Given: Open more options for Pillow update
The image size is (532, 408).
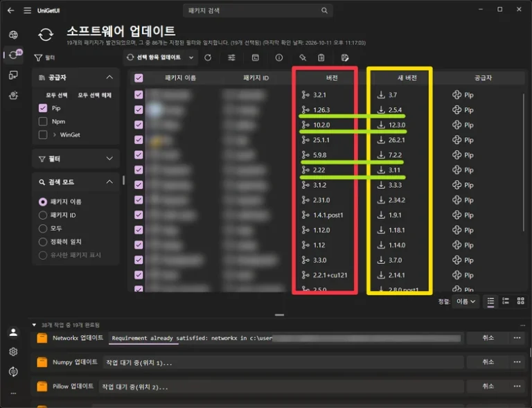Looking at the screenshot, I should (517, 386).
